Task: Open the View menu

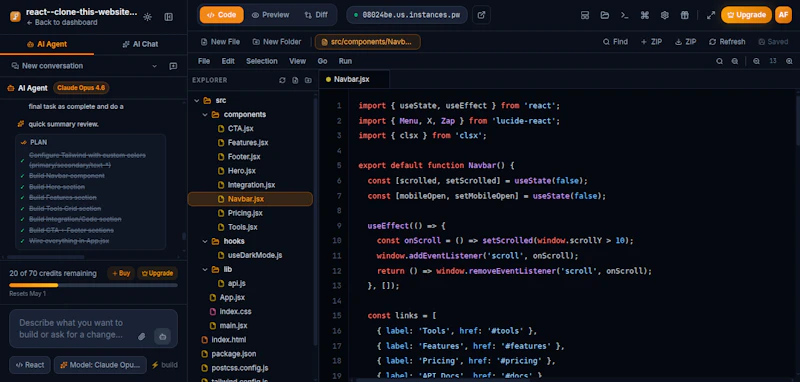Action: [x=297, y=61]
